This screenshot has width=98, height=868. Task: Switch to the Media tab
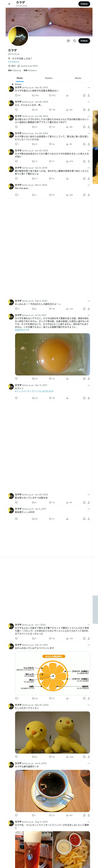(78, 78)
